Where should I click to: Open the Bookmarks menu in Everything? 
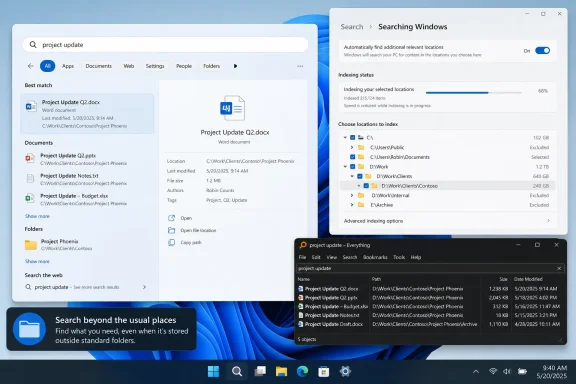(375, 257)
